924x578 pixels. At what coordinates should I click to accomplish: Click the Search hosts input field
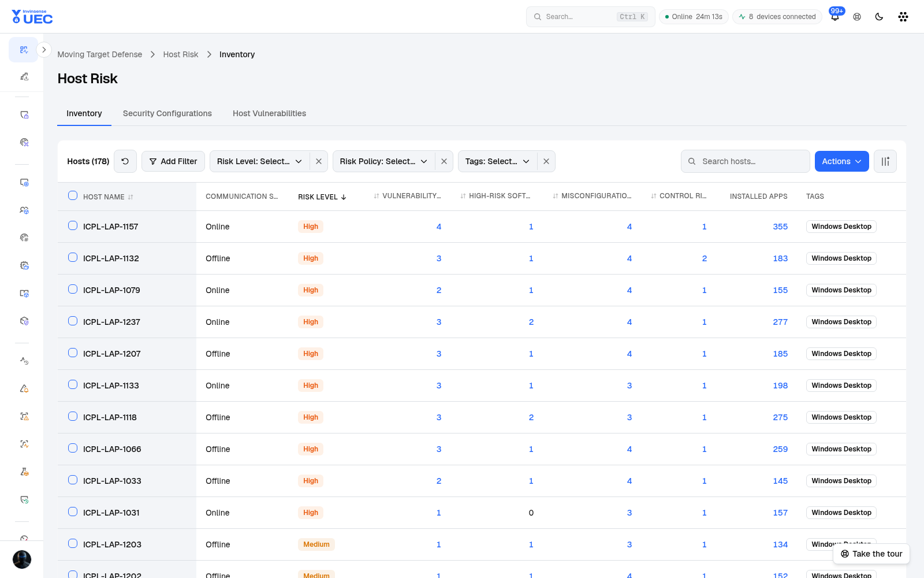746,161
